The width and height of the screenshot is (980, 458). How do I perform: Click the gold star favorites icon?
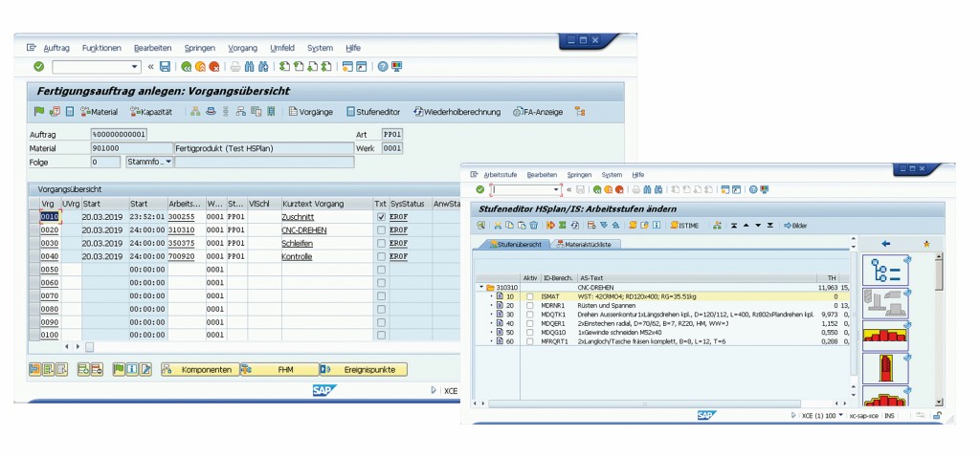pyautogui.click(x=926, y=244)
